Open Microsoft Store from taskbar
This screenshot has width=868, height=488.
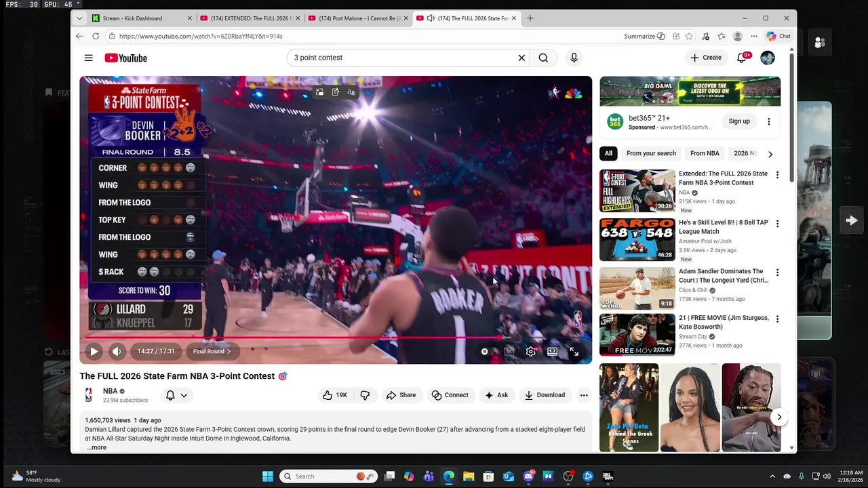(x=488, y=476)
